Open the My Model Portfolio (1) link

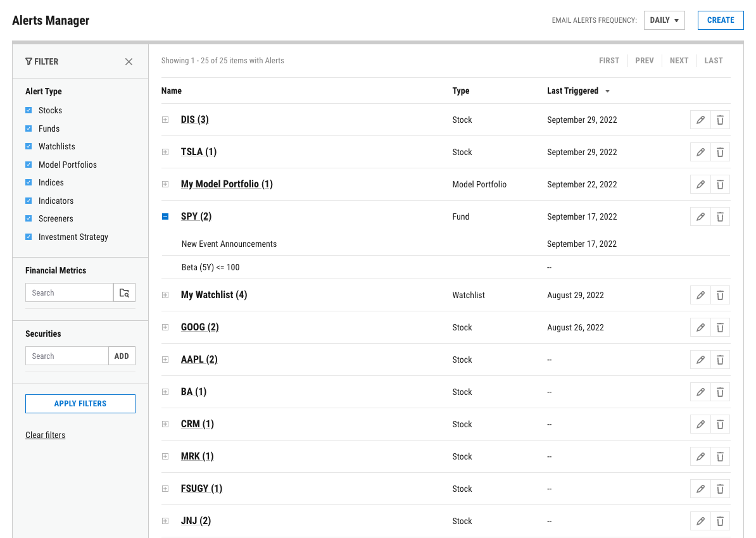(x=227, y=184)
